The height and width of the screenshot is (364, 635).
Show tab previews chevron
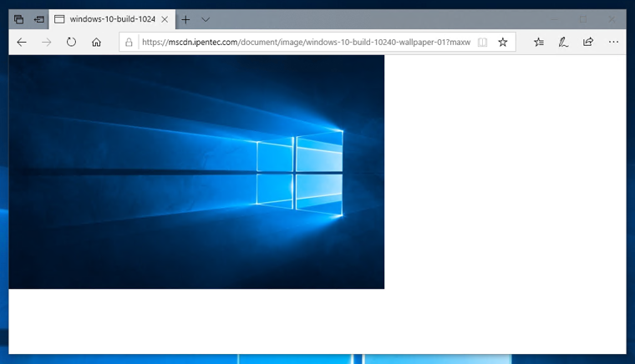pyautogui.click(x=206, y=19)
